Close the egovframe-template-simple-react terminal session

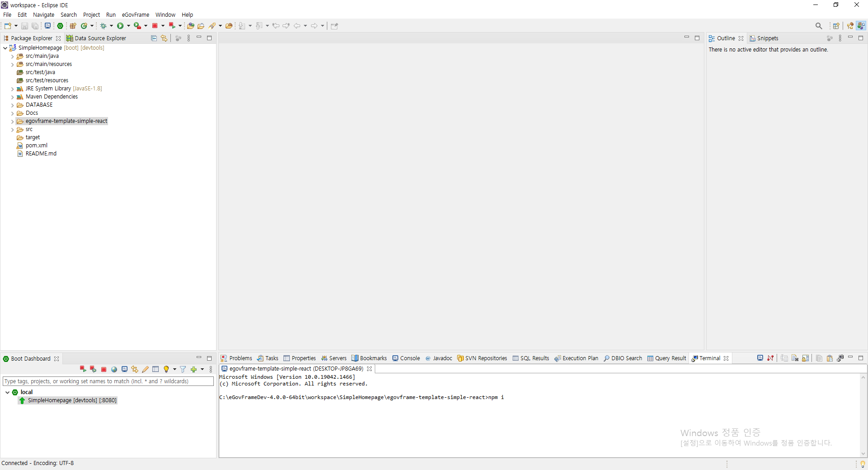369,369
